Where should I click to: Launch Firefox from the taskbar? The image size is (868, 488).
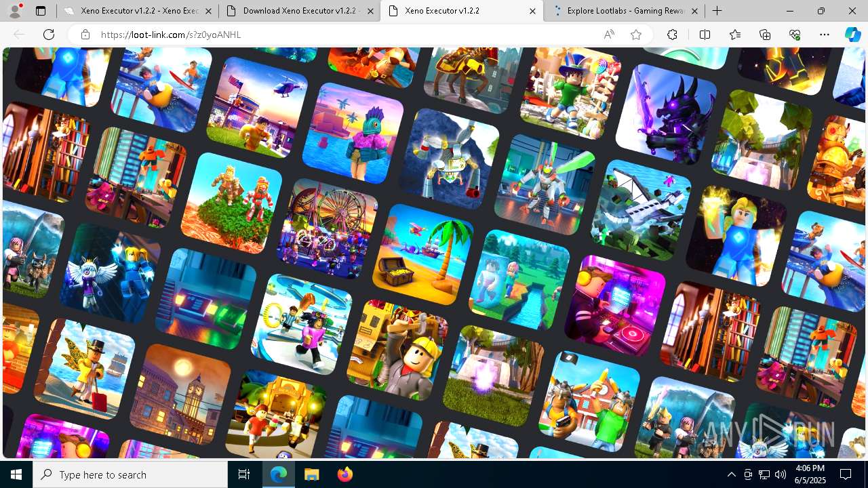click(x=344, y=474)
